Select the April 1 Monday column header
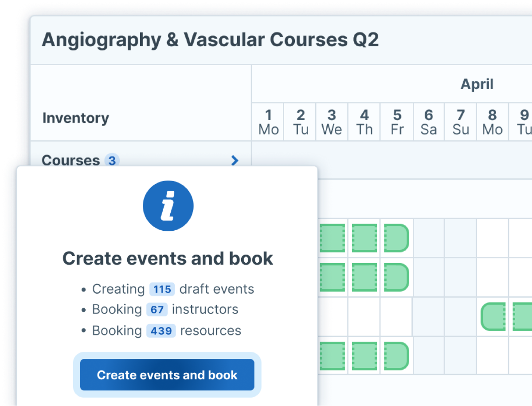The height and width of the screenshot is (406, 532). [x=268, y=122]
